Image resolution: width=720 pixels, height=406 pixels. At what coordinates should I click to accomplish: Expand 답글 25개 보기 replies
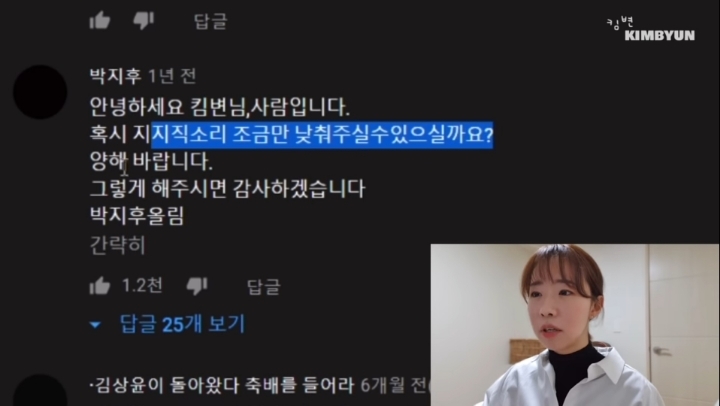182,324
